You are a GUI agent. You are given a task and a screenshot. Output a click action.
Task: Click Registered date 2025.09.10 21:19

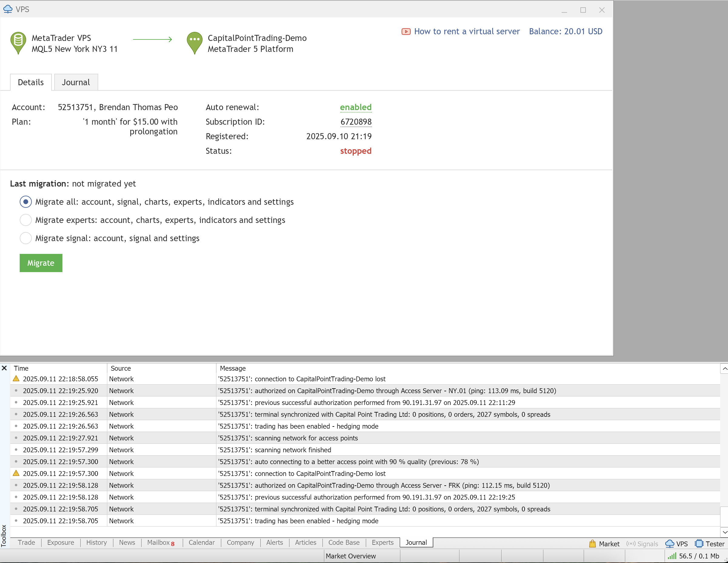pos(339,137)
